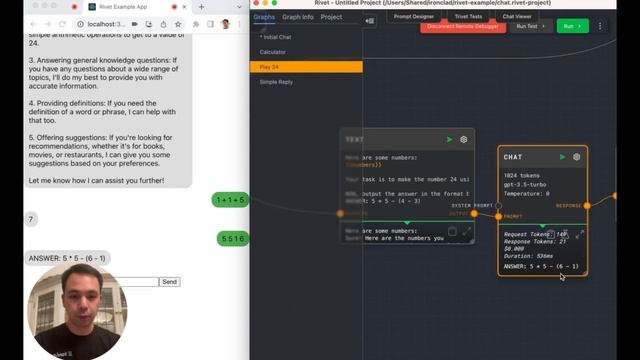
Task: View site information icon next to localhost
Action: point(80,24)
